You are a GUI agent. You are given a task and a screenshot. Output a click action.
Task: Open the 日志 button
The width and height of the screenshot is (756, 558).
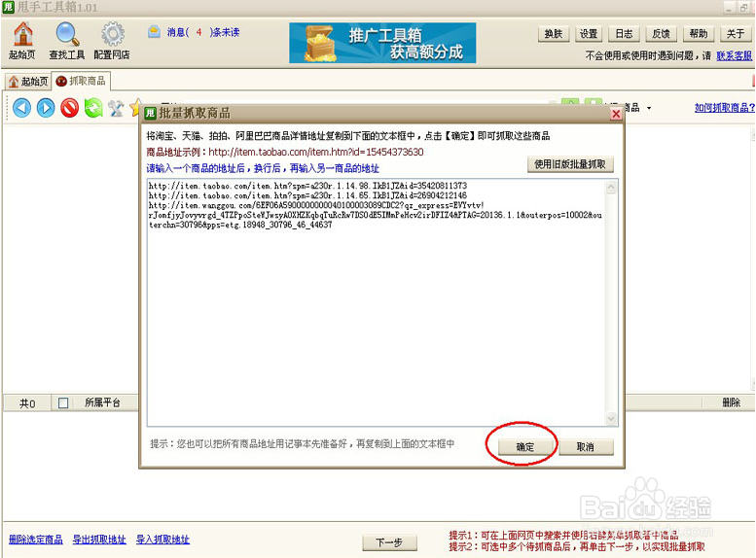coord(624,34)
